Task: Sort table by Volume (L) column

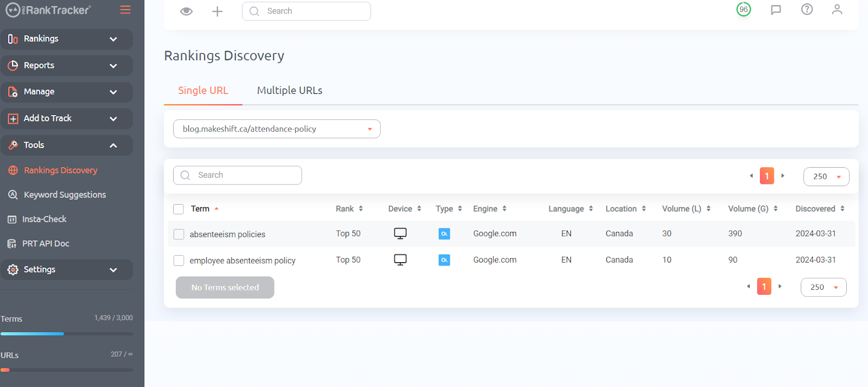Action: coord(686,209)
